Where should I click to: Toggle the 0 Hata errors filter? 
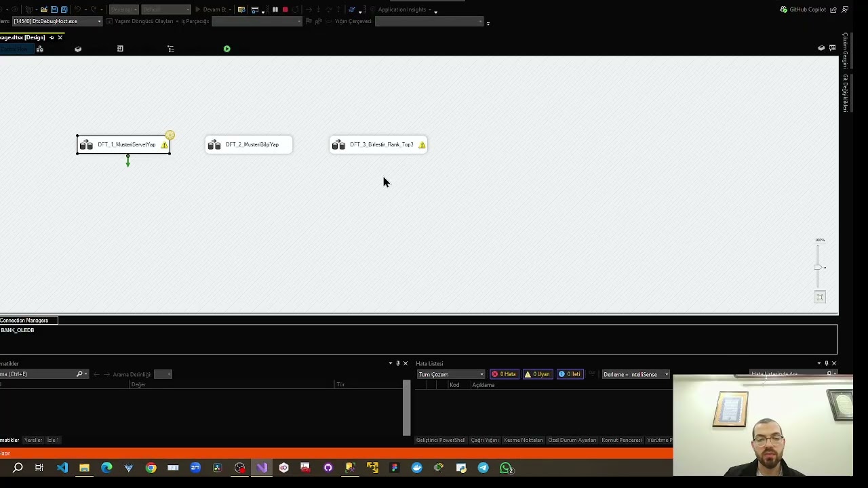click(x=504, y=374)
